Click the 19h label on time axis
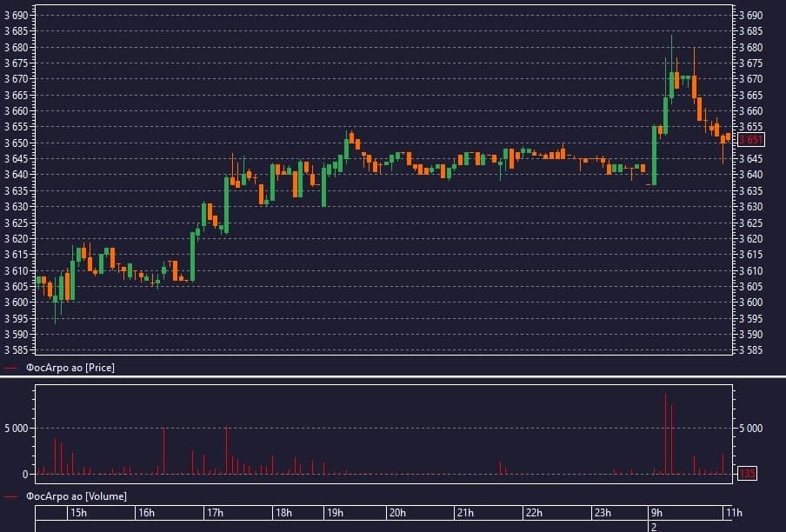 tap(336, 513)
